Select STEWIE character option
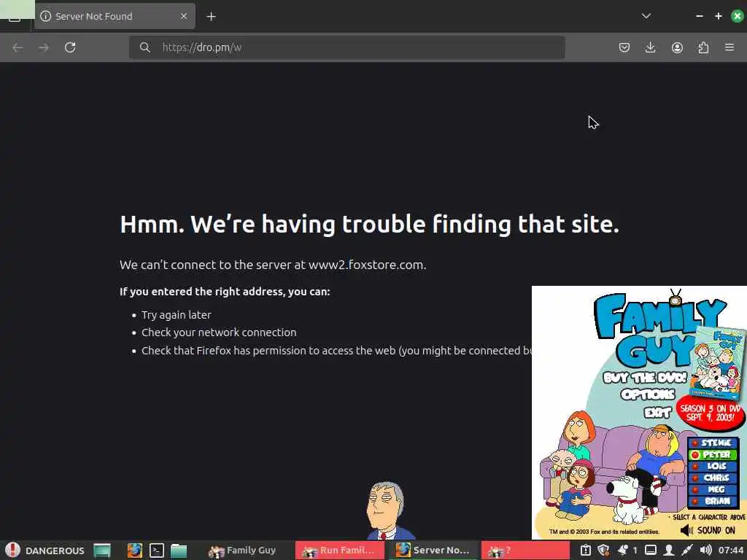The width and height of the screenshot is (747, 560). (x=713, y=443)
